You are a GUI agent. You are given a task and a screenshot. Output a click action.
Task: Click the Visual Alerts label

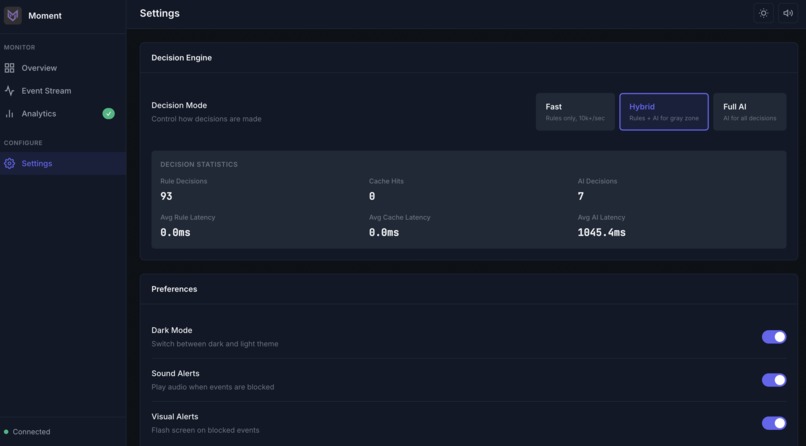pyautogui.click(x=175, y=416)
